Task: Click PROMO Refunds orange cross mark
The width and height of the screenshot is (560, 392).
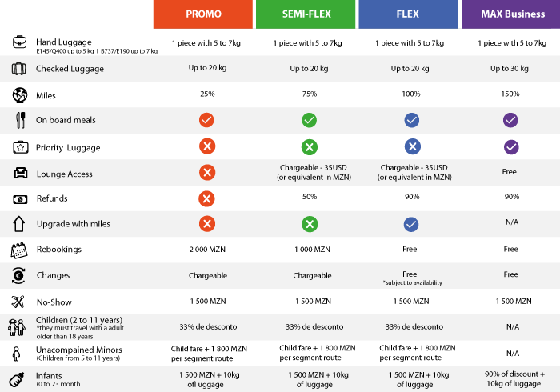Action: click(x=206, y=198)
